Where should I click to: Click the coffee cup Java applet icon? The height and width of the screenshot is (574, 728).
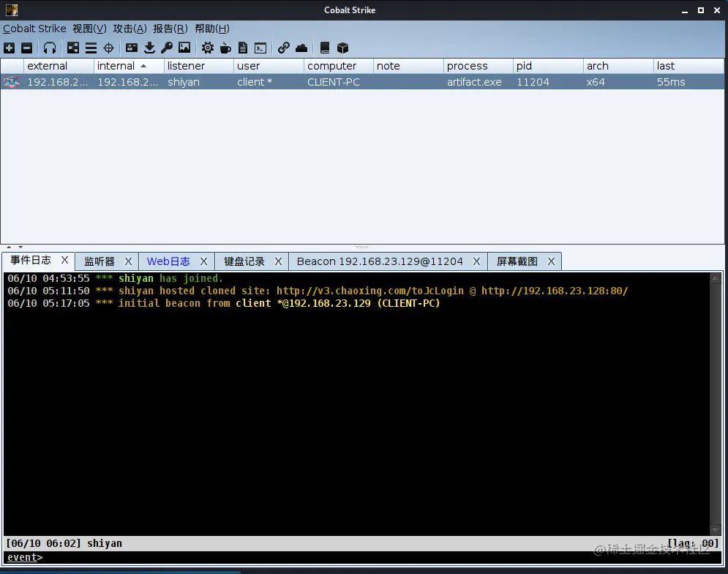pos(225,48)
